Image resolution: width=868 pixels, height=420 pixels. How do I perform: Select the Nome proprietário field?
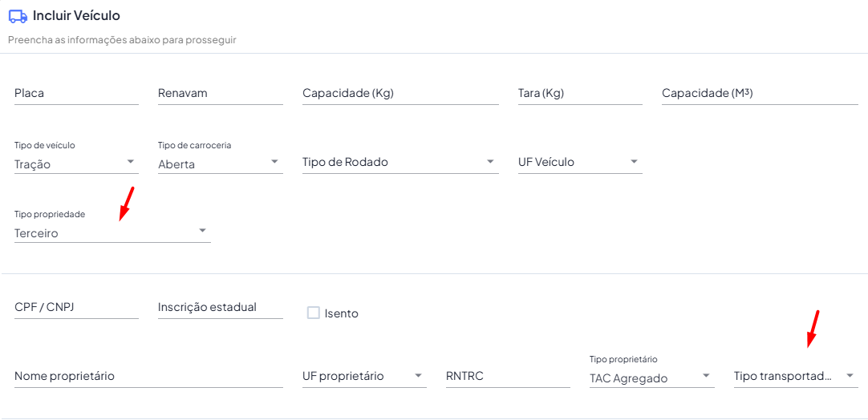point(148,376)
